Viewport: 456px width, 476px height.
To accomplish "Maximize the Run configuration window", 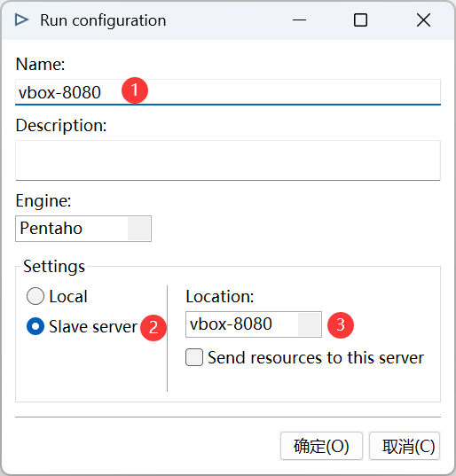I will click(x=360, y=20).
